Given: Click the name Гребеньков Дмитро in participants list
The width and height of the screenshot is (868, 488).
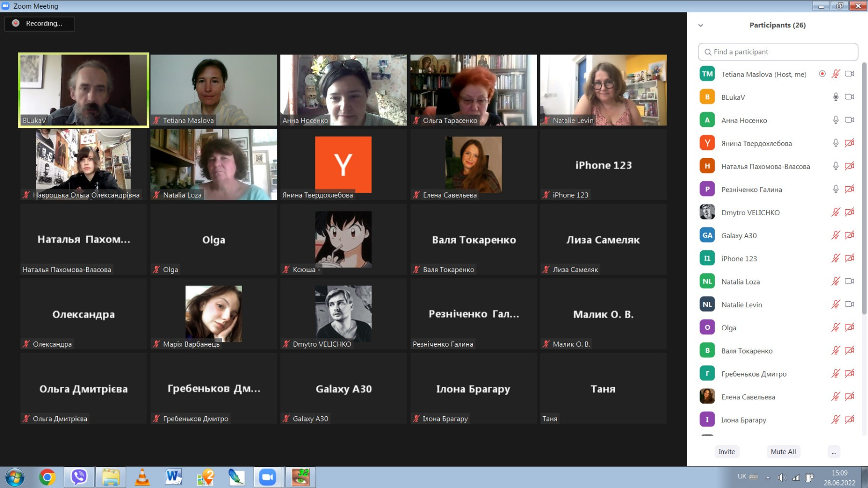Looking at the screenshot, I should [754, 374].
